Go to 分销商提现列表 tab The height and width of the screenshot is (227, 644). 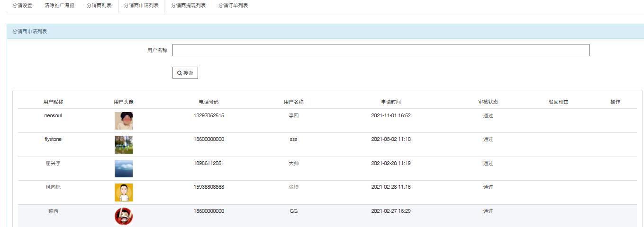[x=188, y=6]
